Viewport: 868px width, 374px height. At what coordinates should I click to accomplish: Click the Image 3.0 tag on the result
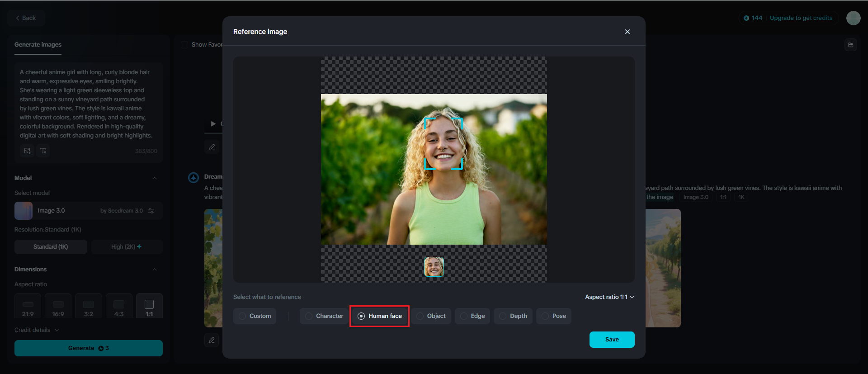coord(696,197)
